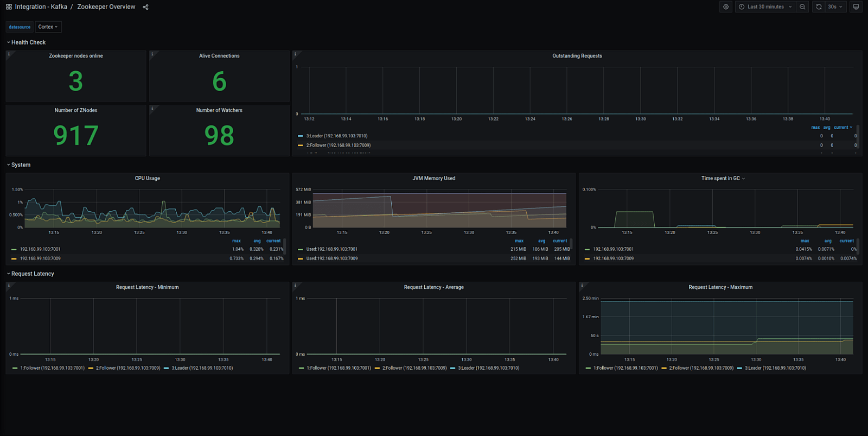Toggle 192.168.99.103:7009 series in CPU Usage
Image resolution: width=868 pixels, height=436 pixels.
[40, 258]
